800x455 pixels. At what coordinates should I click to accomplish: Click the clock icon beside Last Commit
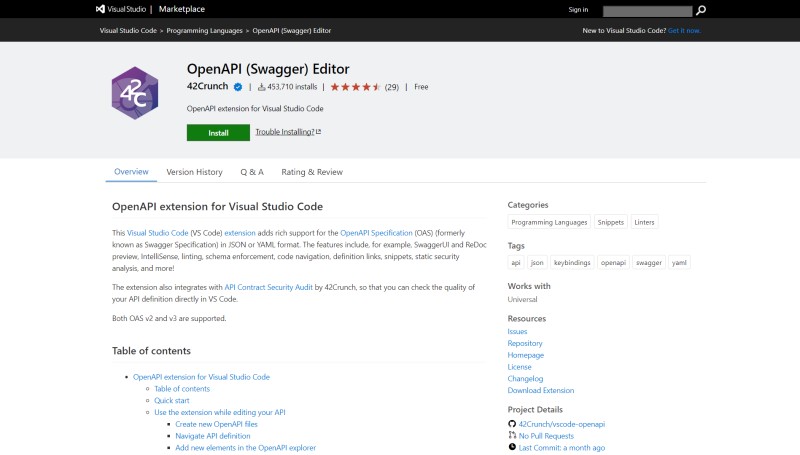click(512, 447)
